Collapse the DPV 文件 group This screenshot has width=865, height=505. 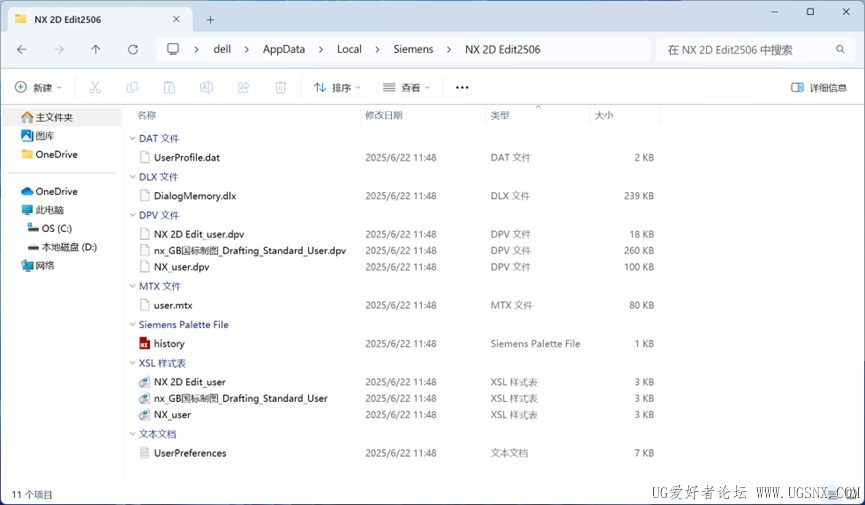coord(132,215)
